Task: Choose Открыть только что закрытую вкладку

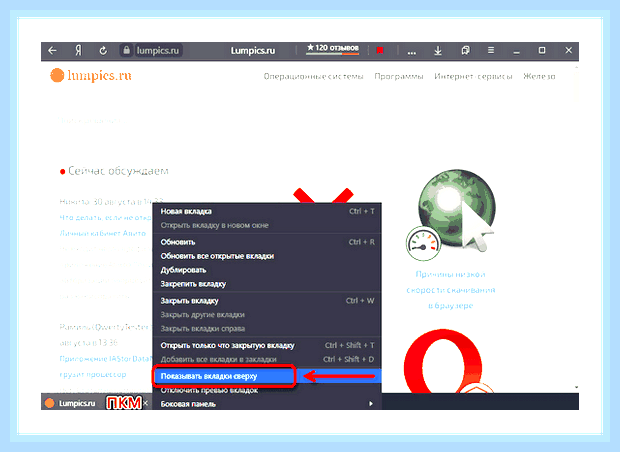Action: click(267, 345)
